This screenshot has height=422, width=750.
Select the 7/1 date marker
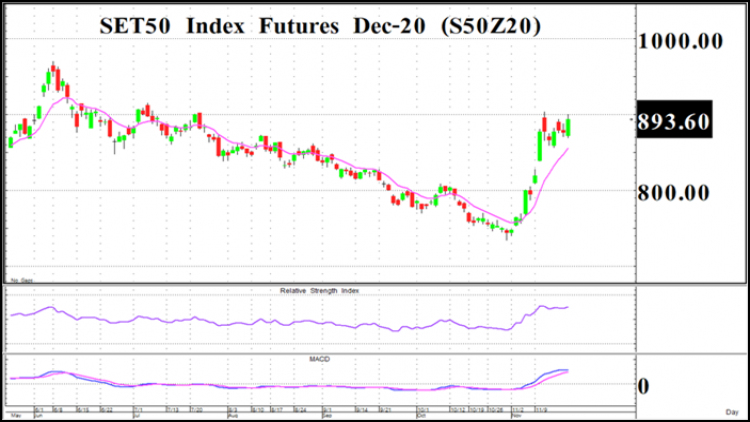[138, 410]
